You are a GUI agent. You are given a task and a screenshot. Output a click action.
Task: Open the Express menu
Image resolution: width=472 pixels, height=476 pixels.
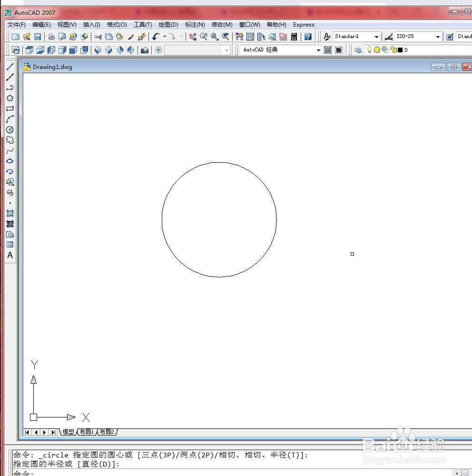point(304,25)
